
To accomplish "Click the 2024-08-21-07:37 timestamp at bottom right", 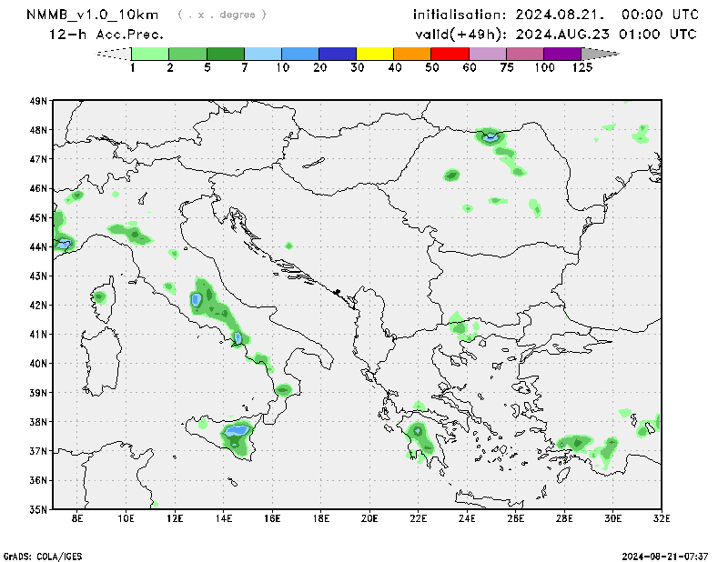I will point(664,555).
